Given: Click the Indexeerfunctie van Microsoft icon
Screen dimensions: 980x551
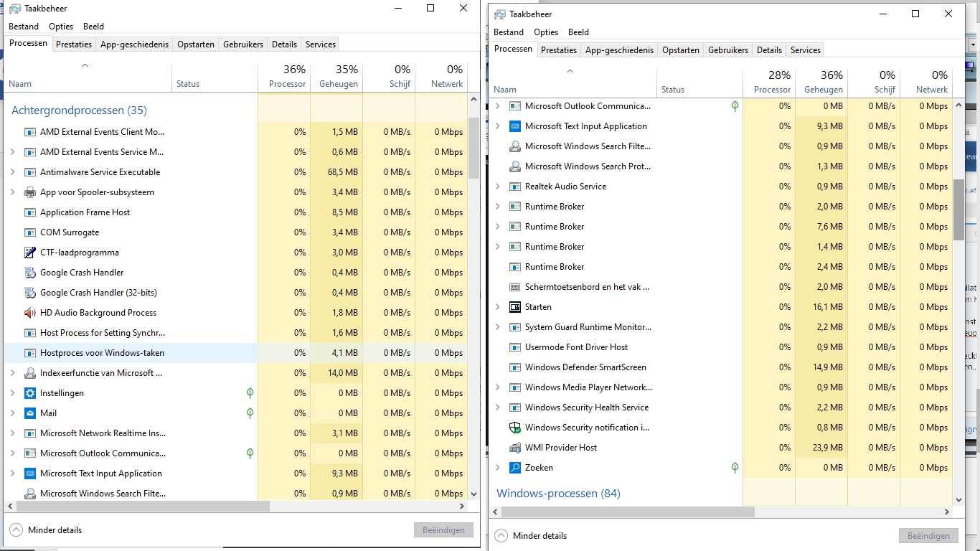Looking at the screenshot, I should click(x=30, y=373).
